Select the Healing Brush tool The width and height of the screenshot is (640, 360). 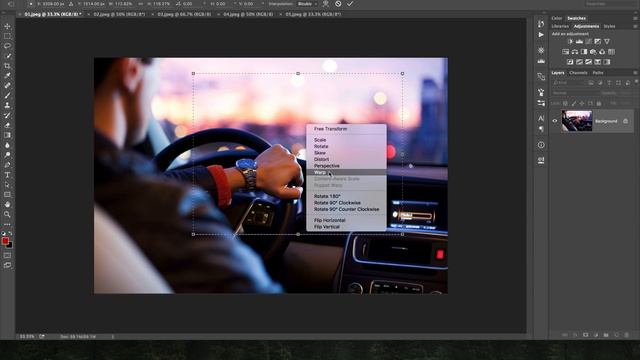(x=7, y=86)
